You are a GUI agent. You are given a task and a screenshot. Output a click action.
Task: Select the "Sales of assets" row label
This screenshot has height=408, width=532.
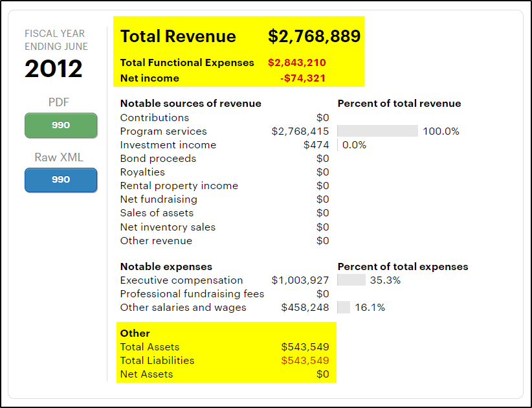(x=157, y=213)
